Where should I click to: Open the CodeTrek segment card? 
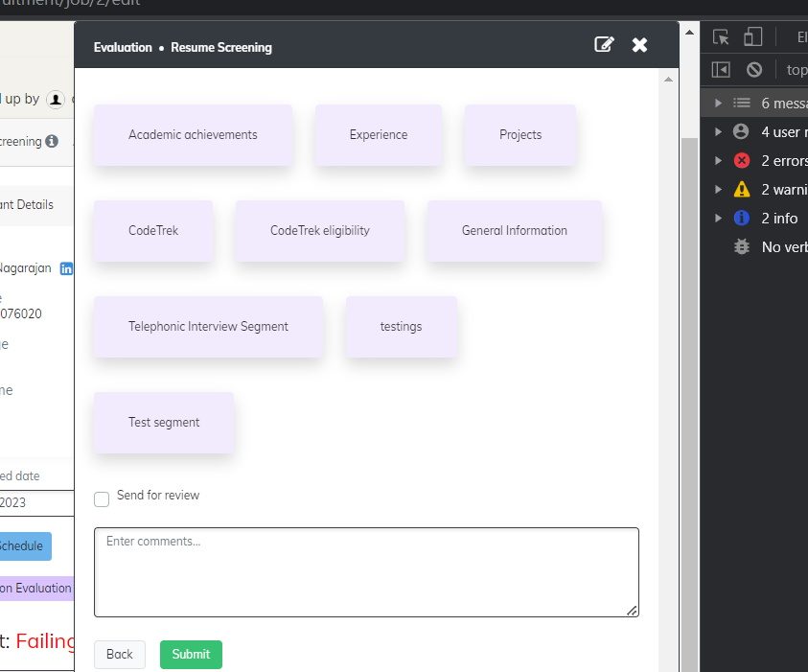(153, 231)
